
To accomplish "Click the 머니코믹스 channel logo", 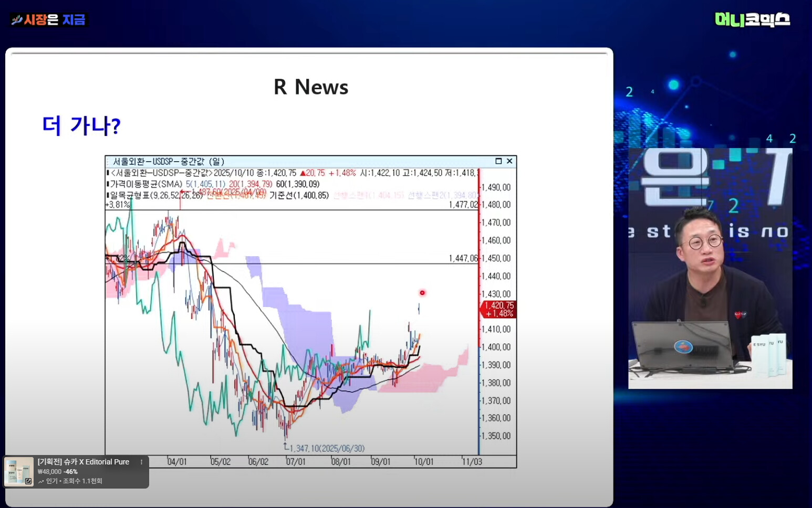I will coord(752,20).
